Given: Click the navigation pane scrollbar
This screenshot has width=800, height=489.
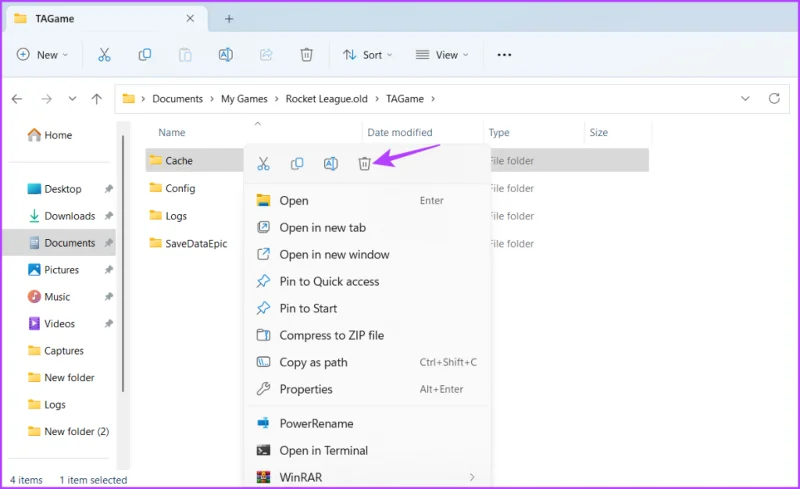Looking at the screenshot, I should pos(122,264).
